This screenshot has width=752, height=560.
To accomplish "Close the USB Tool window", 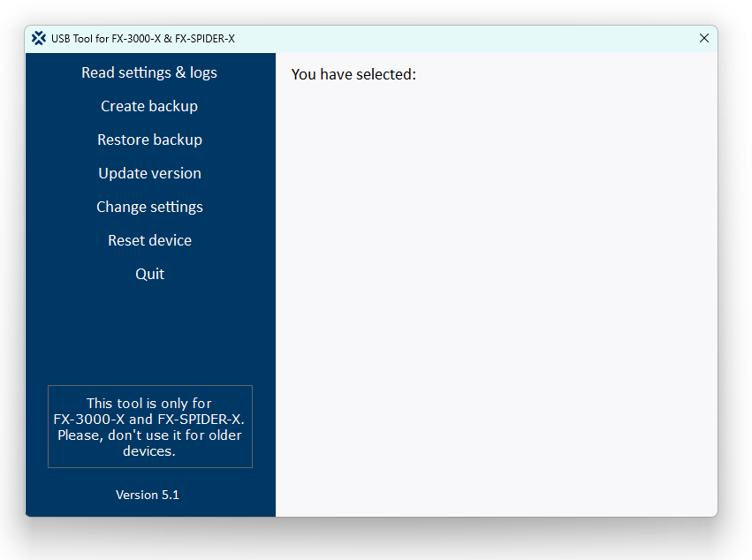I will (x=704, y=38).
